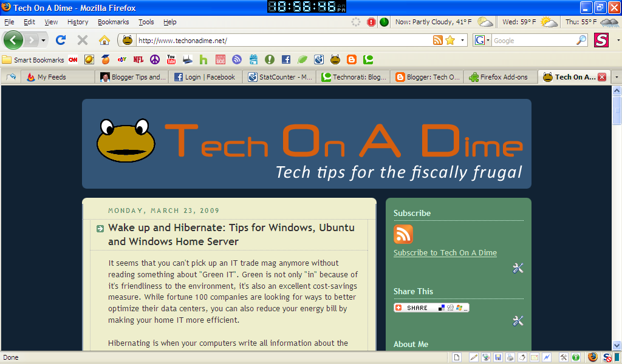The width and height of the screenshot is (622, 364).
Task: Open the Smart Bookmarks folder
Action: click(x=33, y=60)
